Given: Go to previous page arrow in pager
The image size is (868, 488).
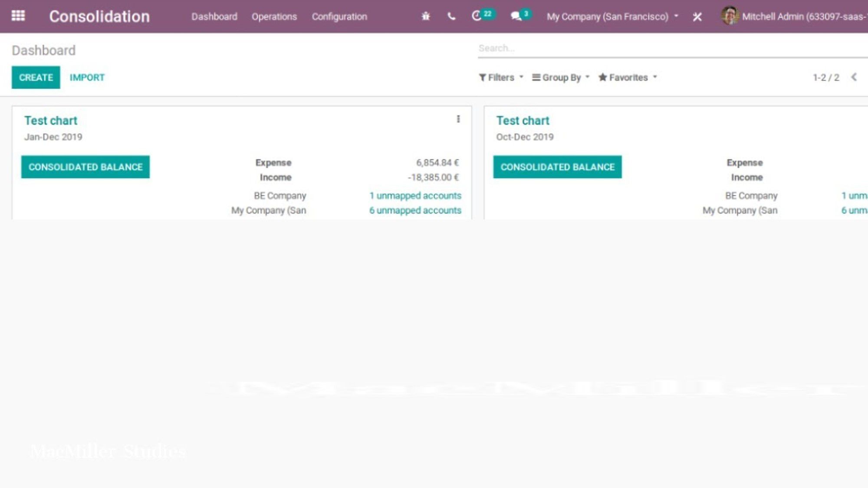Looking at the screenshot, I should point(854,77).
